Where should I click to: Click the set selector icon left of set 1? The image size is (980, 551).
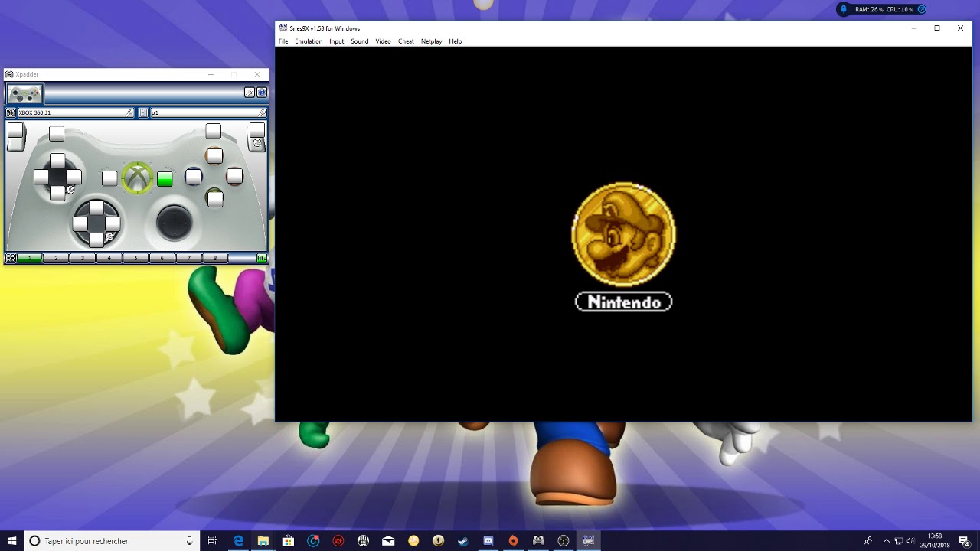(11, 259)
